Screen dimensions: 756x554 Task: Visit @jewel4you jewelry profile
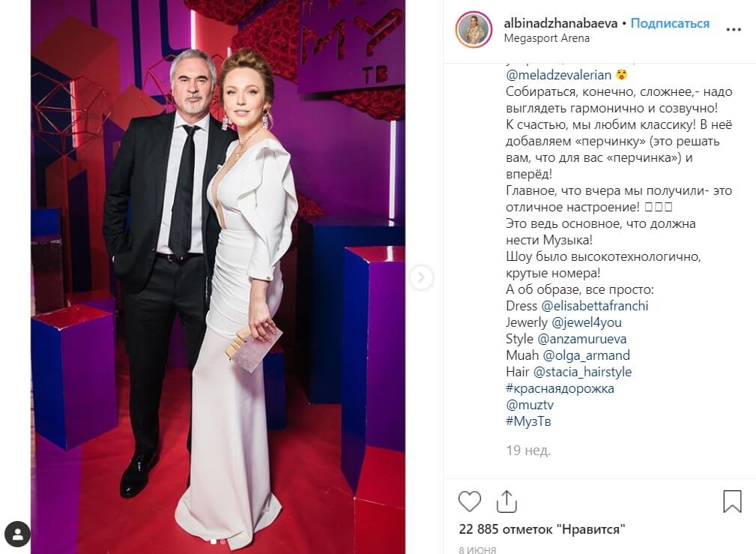tap(586, 322)
